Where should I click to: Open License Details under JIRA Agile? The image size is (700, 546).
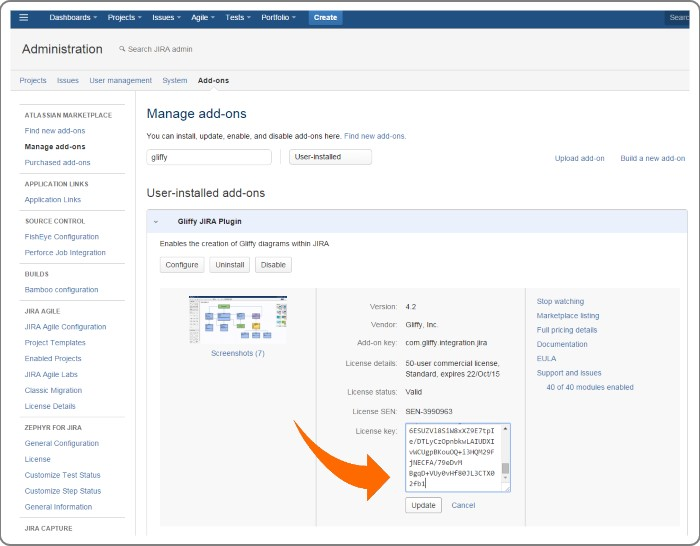tap(50, 406)
